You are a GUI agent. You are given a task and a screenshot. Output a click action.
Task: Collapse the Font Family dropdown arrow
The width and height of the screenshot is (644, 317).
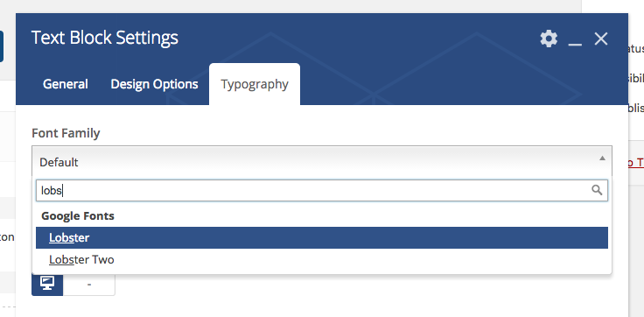(x=602, y=158)
